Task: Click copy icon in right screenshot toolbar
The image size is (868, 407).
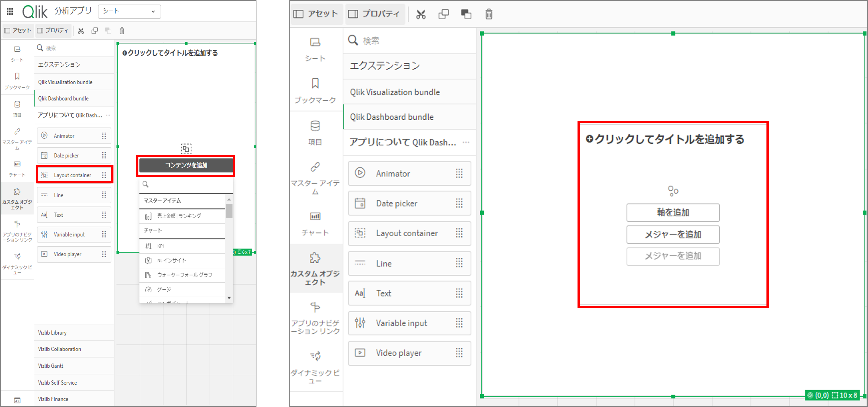Action: click(443, 14)
